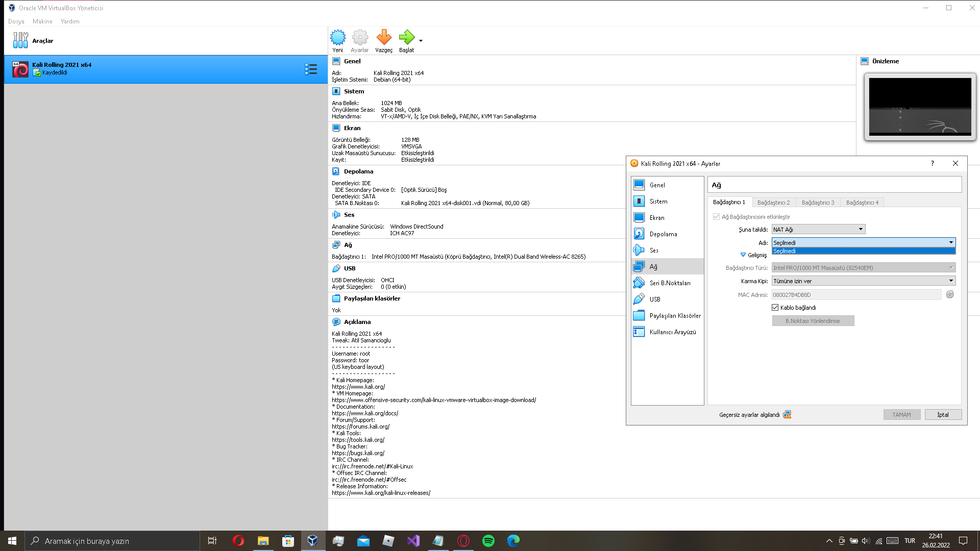Click the TAMAM button
The height and width of the screenshot is (551, 980).
[x=902, y=414]
